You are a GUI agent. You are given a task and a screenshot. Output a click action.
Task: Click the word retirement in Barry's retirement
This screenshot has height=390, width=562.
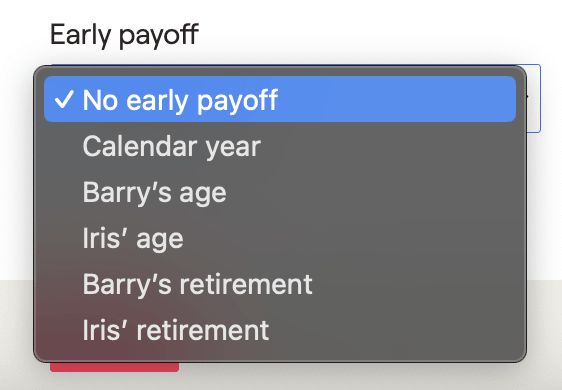click(246, 284)
